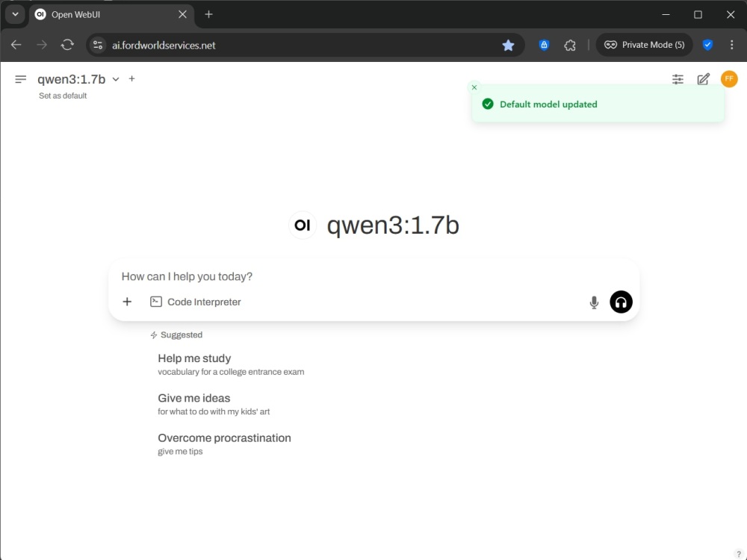Click the OI logo beside the model name
The height and width of the screenshot is (560, 747).
[x=303, y=225]
